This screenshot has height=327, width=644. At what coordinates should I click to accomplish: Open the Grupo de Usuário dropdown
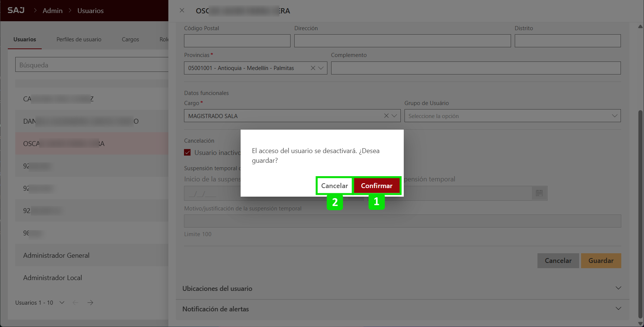tap(614, 116)
